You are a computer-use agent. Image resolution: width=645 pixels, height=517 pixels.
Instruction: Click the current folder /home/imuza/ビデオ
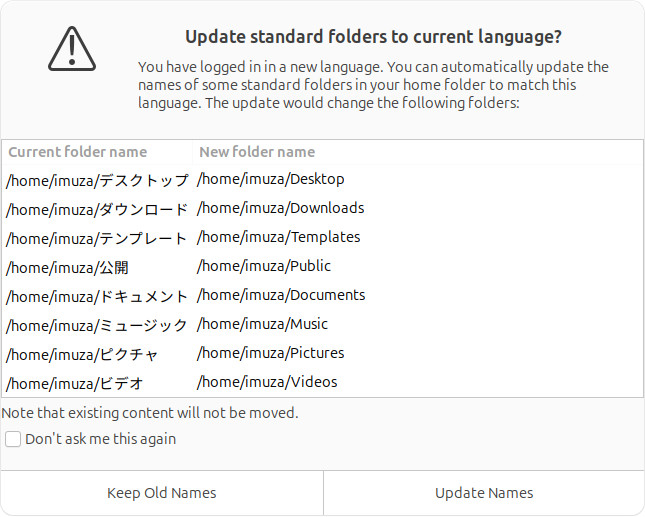tap(75, 384)
